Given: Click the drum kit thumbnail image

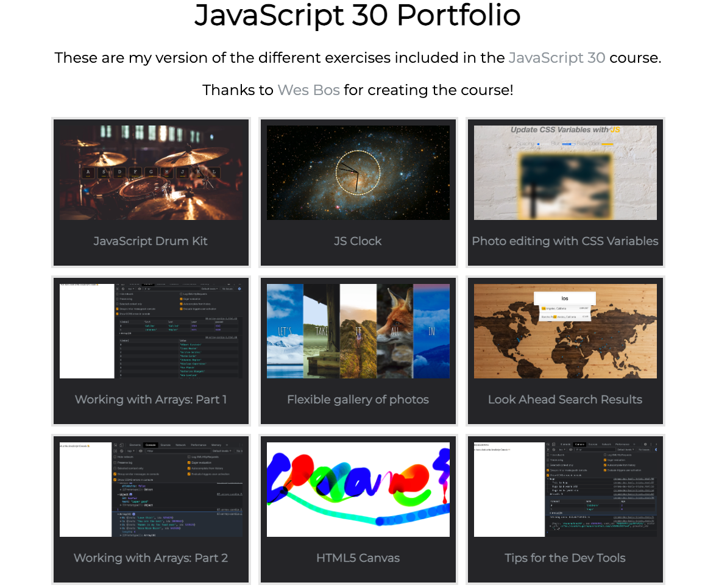Looking at the screenshot, I should [151, 172].
